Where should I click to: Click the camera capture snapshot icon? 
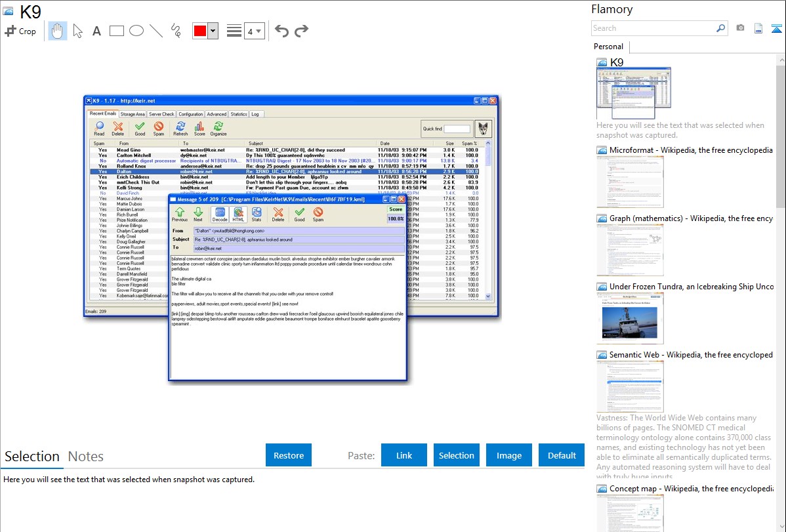(740, 28)
